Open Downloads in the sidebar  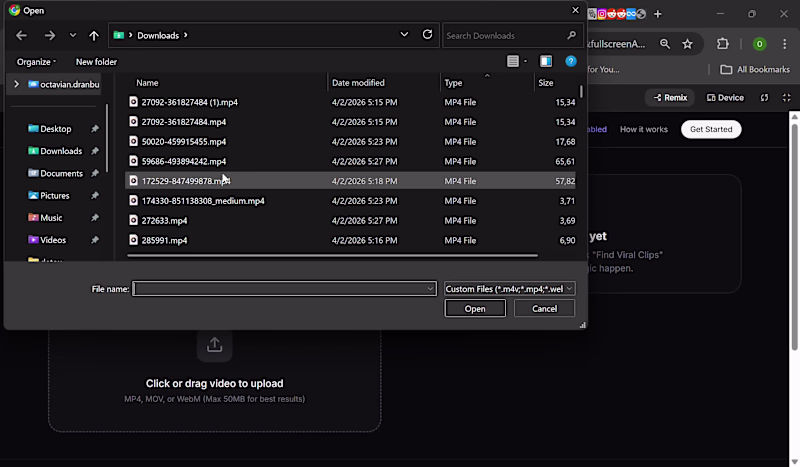click(55, 151)
